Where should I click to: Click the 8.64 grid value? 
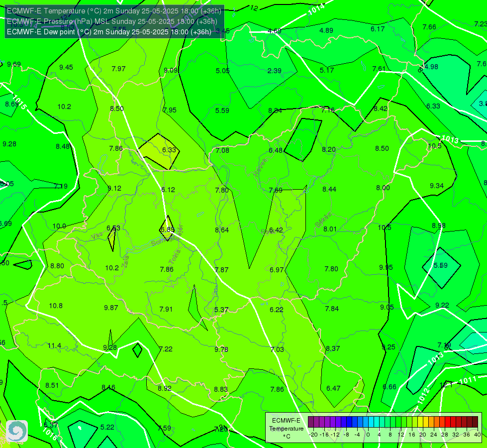[x=222, y=230]
